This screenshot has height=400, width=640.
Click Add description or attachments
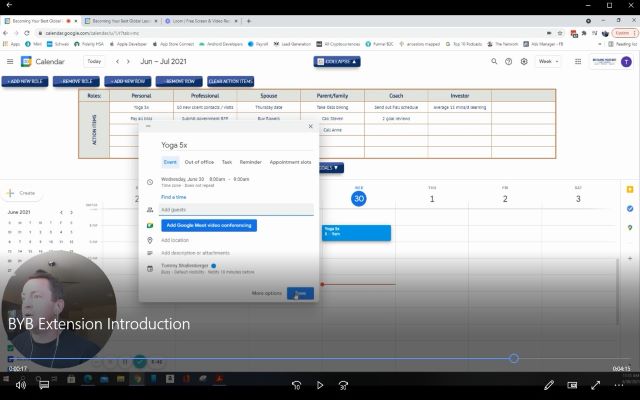(x=196, y=253)
